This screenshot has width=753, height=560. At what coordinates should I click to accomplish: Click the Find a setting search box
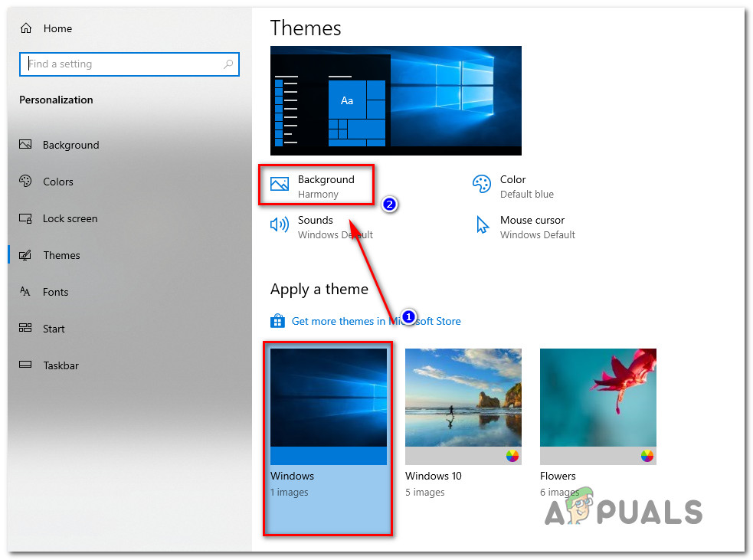pyautogui.click(x=129, y=64)
